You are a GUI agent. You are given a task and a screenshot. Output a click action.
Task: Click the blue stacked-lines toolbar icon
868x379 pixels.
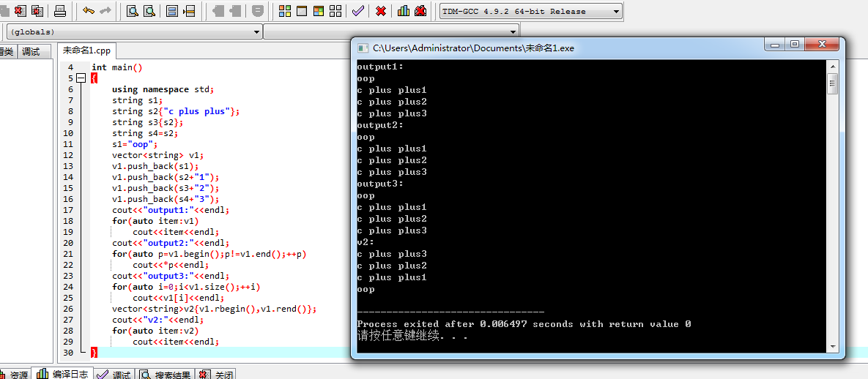pos(172,10)
